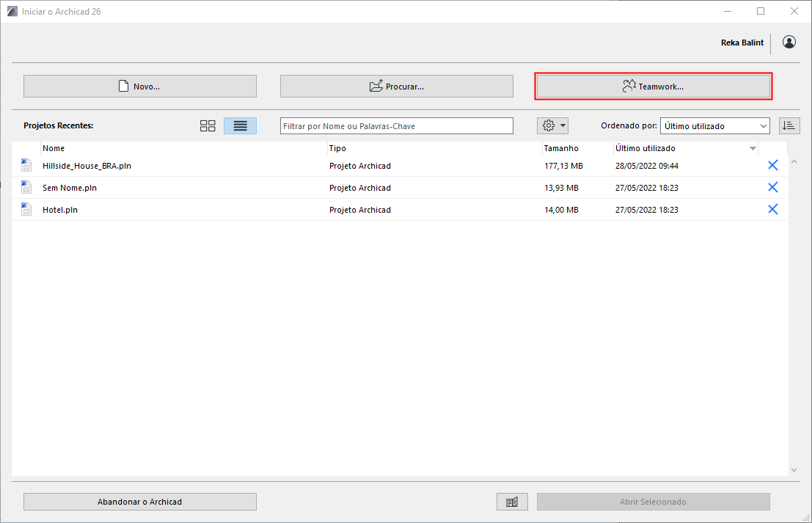This screenshot has width=812, height=523.
Task: Remove Sem Nome.pln from recent list
Action: tap(772, 187)
